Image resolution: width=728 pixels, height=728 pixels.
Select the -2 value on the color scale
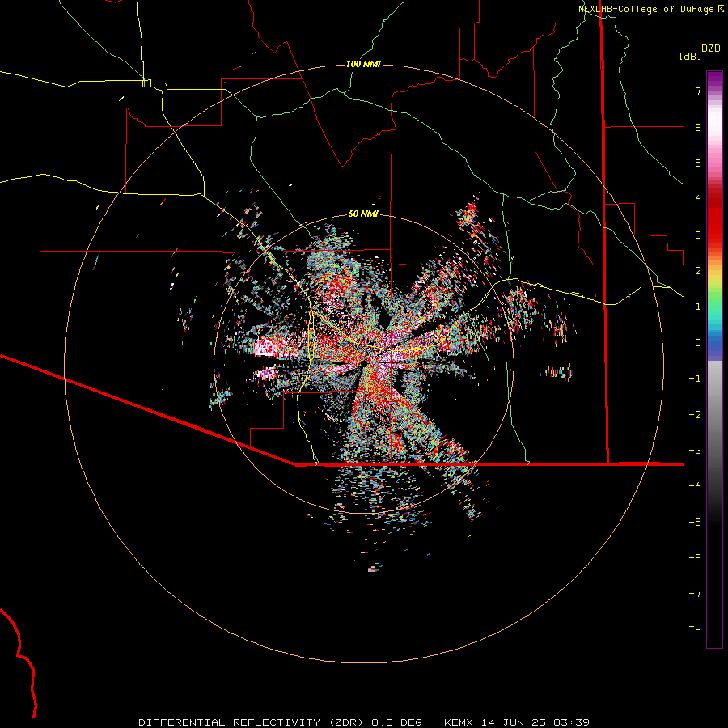(695, 415)
